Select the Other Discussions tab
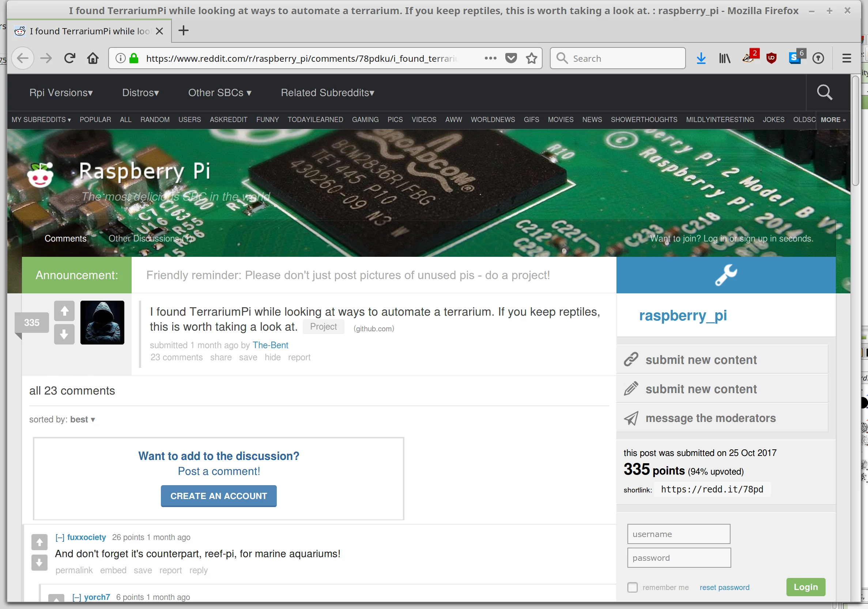This screenshot has height=609, width=868. click(x=152, y=239)
